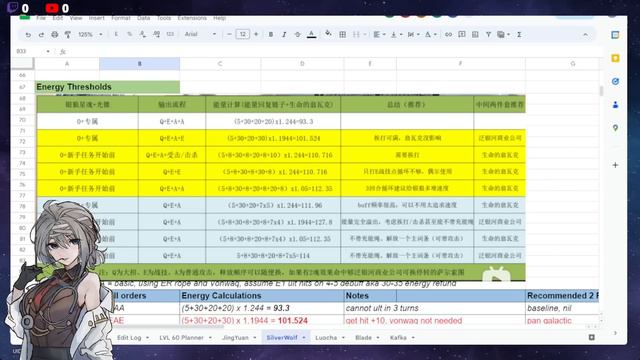Select the Energy Thresholds heading cell
Image resolution: width=640 pixels, height=360 pixels.
click(108, 87)
